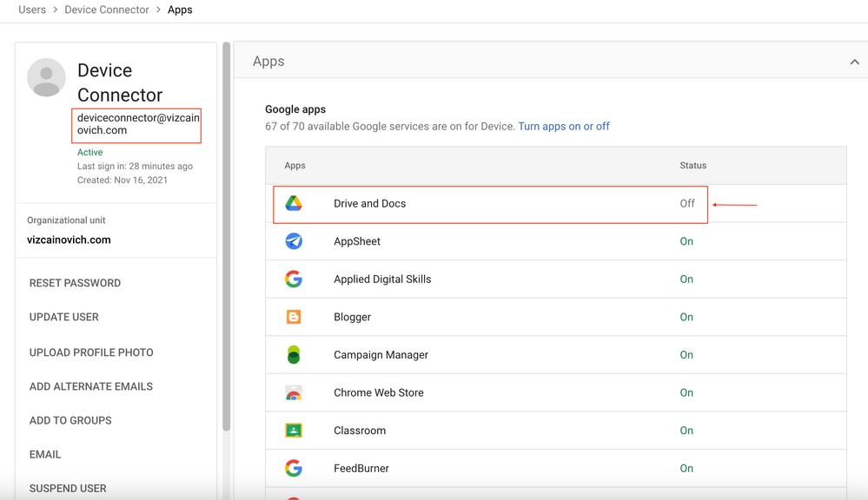The width and height of the screenshot is (868, 500).
Task: Click the On status for Applied Digital Skills
Action: click(686, 279)
